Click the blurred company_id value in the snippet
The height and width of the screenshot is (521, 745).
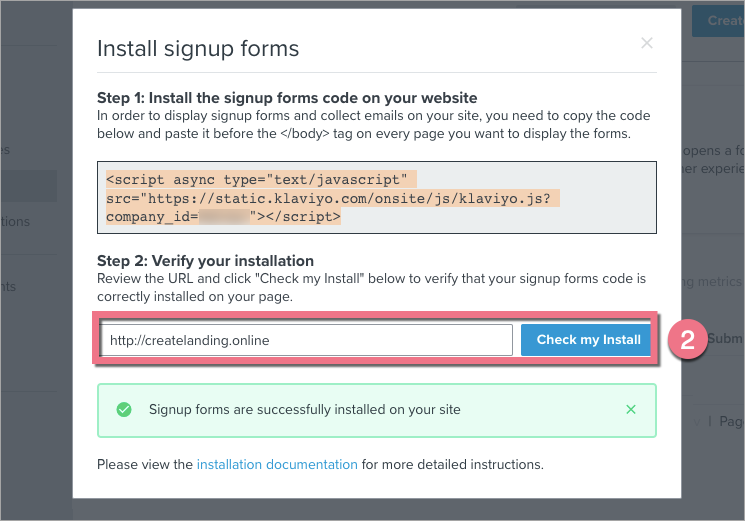pyautogui.click(x=223, y=215)
